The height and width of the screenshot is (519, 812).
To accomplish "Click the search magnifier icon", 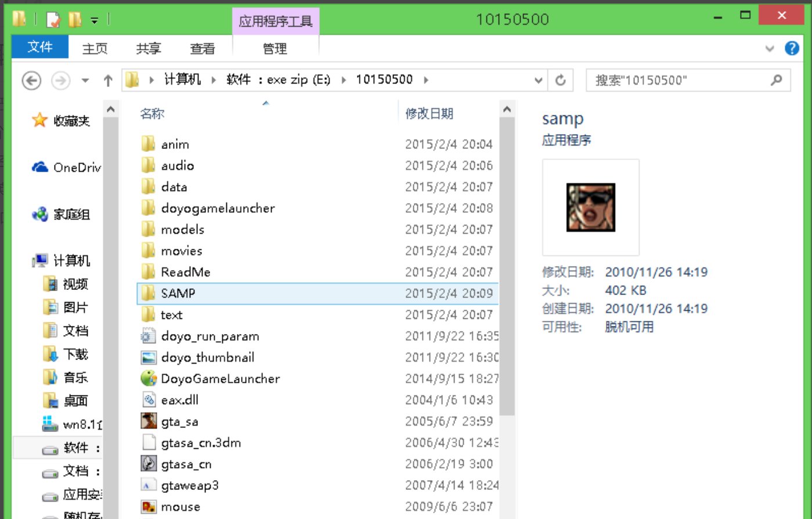I will tap(776, 81).
